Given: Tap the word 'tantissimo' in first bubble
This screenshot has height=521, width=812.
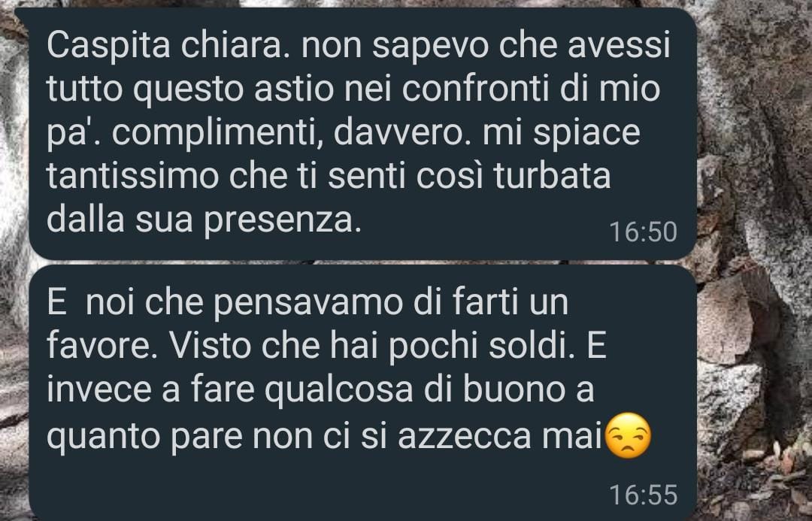Looking at the screenshot, I should pos(133,176).
